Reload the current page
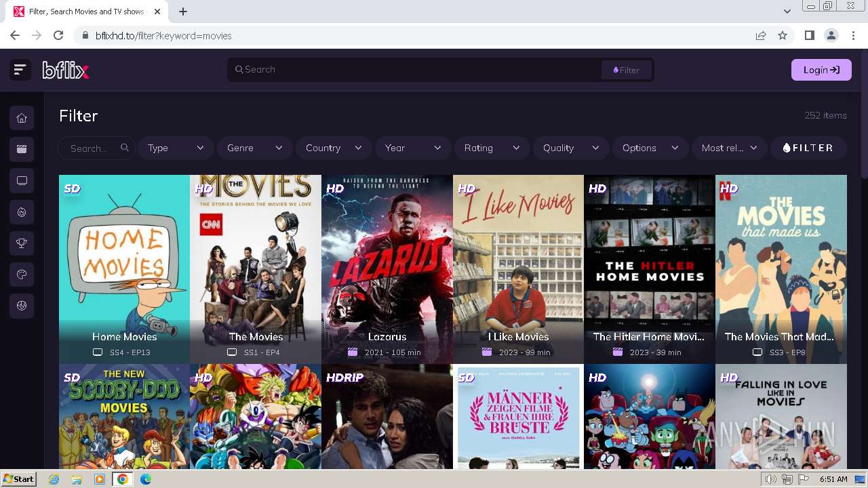 (x=58, y=35)
